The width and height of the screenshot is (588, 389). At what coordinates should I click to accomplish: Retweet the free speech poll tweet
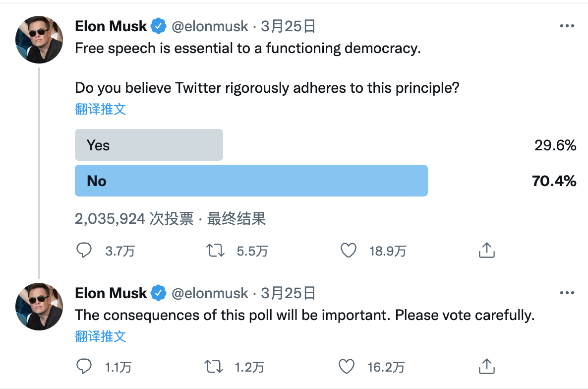tap(215, 251)
